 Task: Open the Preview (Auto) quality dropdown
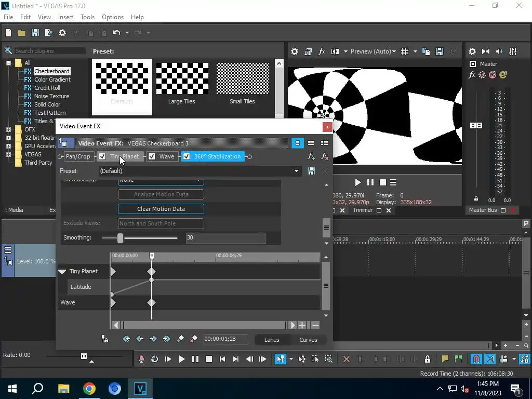(373, 51)
